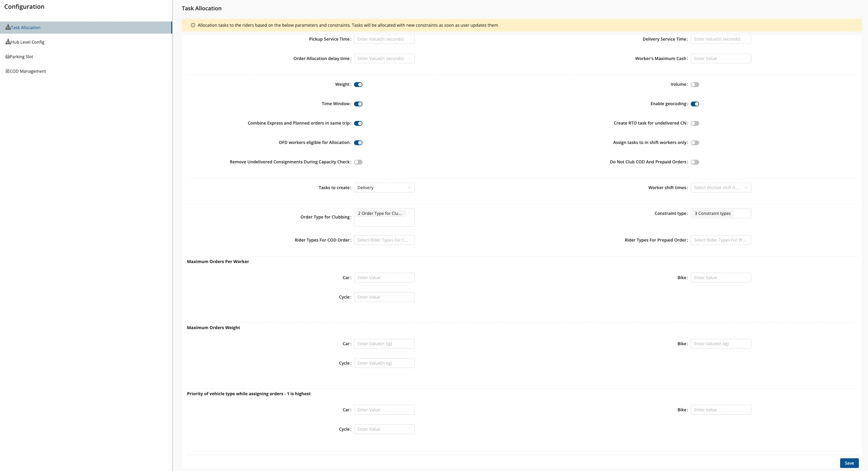Click Worker's Maximum Cash input field
Image resolution: width=868 pixels, height=471 pixels.
click(720, 58)
